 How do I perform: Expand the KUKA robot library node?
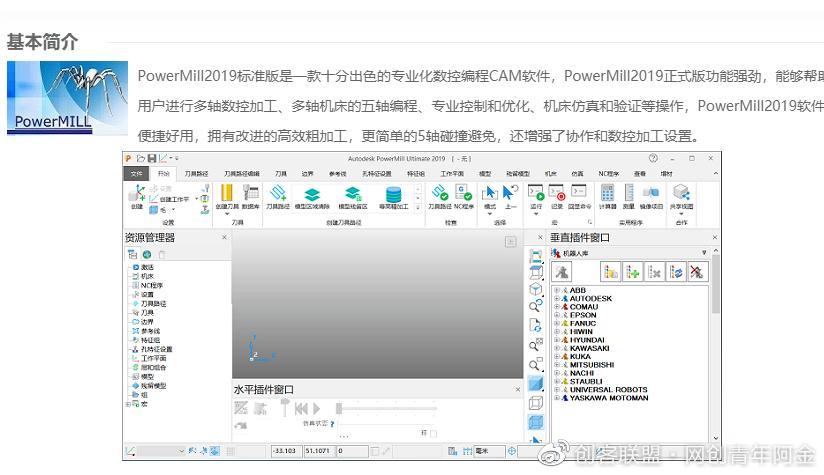[x=557, y=356]
